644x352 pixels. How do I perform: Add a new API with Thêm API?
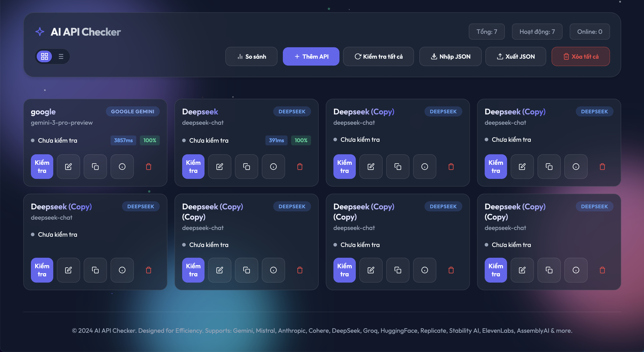coord(311,57)
